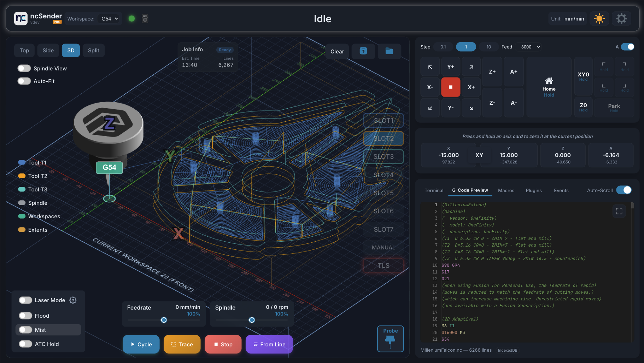Click the XY0 zero button
The height and width of the screenshot is (363, 644).
[583, 76]
